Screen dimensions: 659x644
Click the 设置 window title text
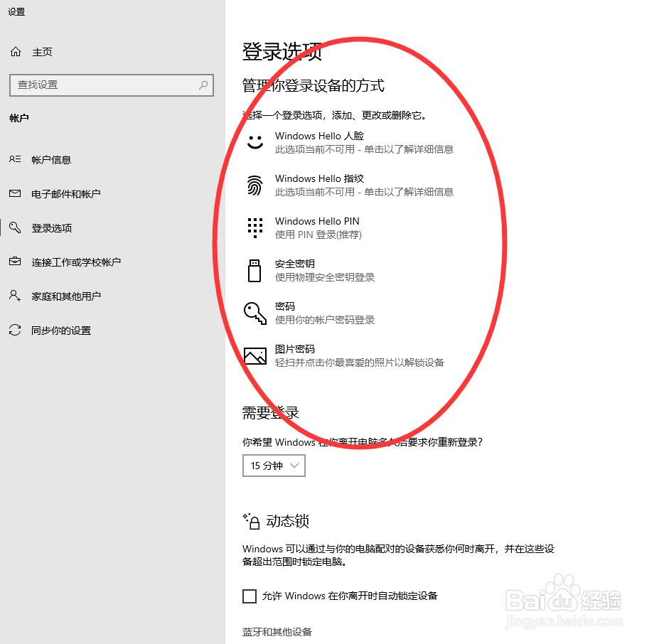point(16,12)
